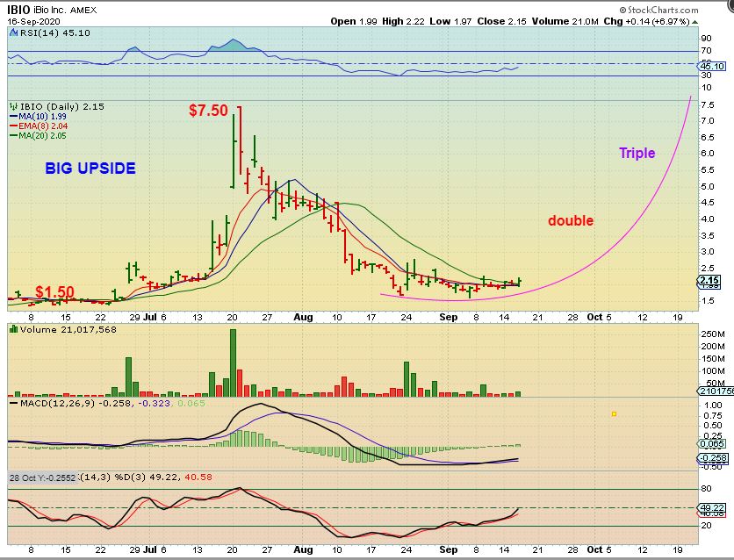This screenshot has width=734, height=560.
Task: Click the double annotation label
Action: pos(571,220)
